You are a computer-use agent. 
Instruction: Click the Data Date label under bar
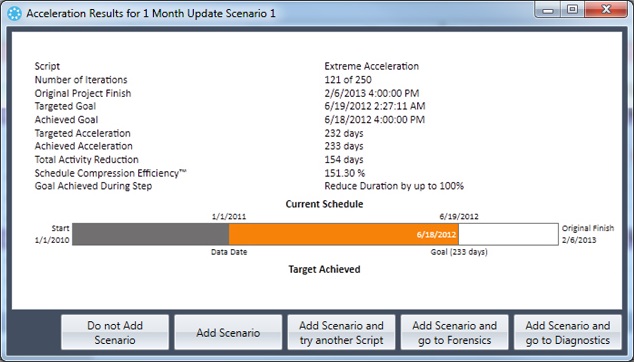coord(229,252)
